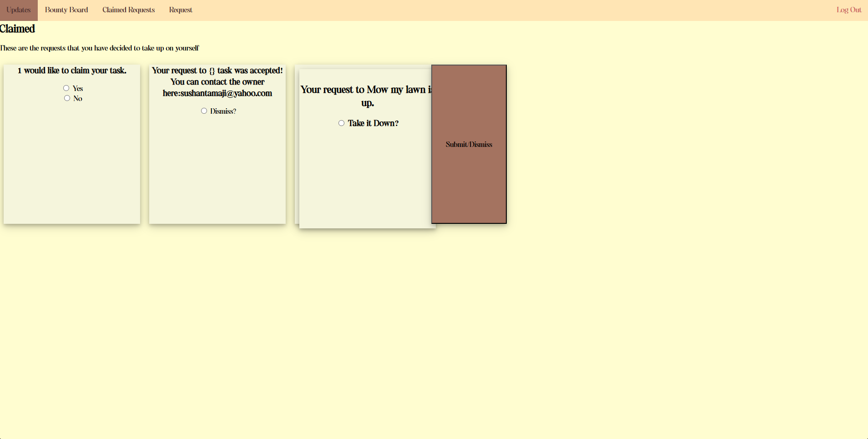This screenshot has height=439, width=868.
Task: Go to the Bounty Board page
Action: tap(66, 10)
